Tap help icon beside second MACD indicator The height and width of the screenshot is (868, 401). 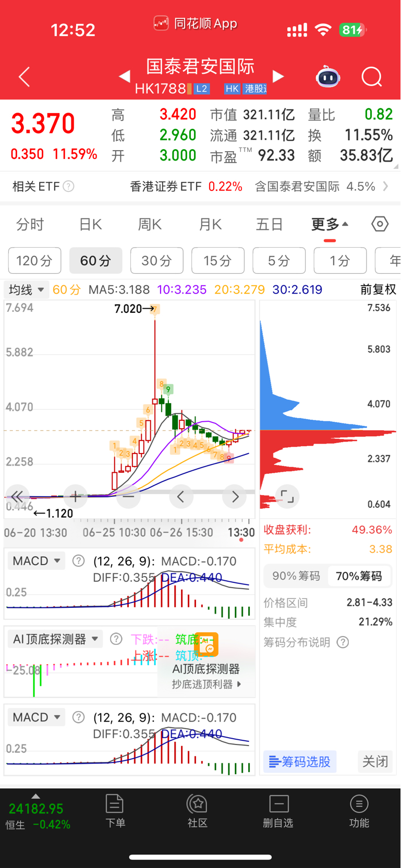pyautogui.click(x=78, y=717)
